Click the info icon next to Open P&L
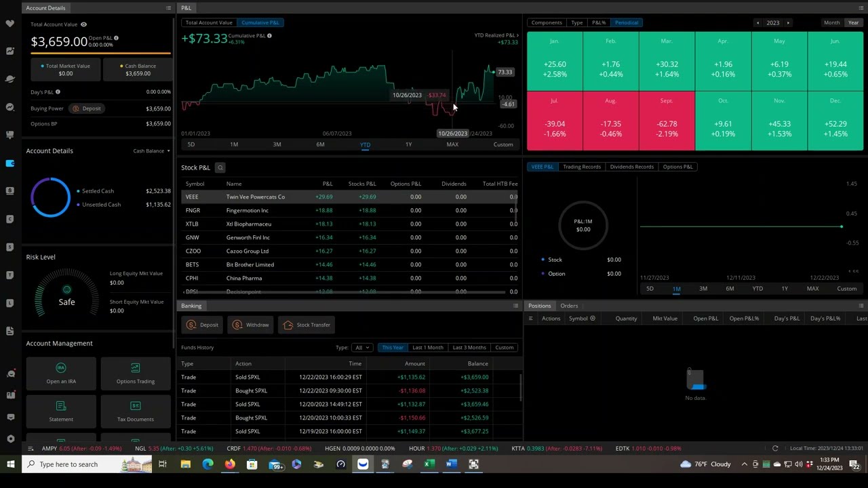 click(116, 38)
